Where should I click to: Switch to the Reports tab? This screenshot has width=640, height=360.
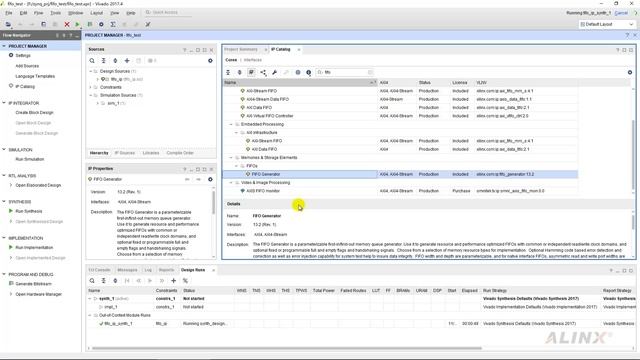[x=166, y=270]
